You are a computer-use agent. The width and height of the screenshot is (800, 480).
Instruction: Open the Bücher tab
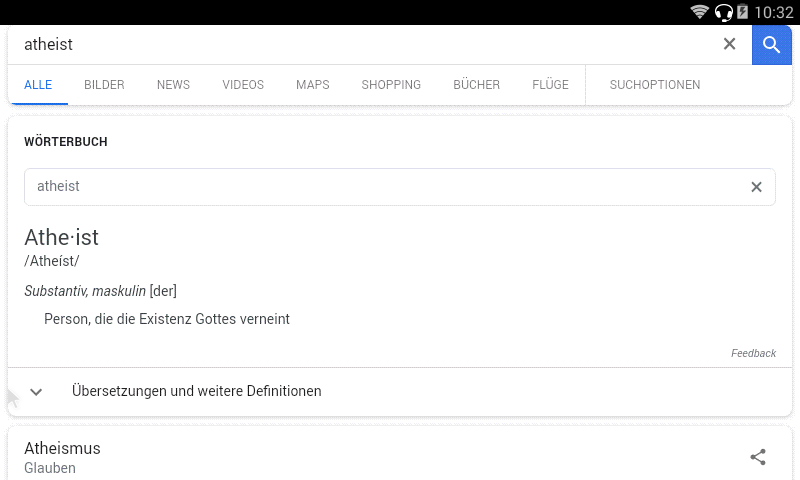click(x=476, y=85)
